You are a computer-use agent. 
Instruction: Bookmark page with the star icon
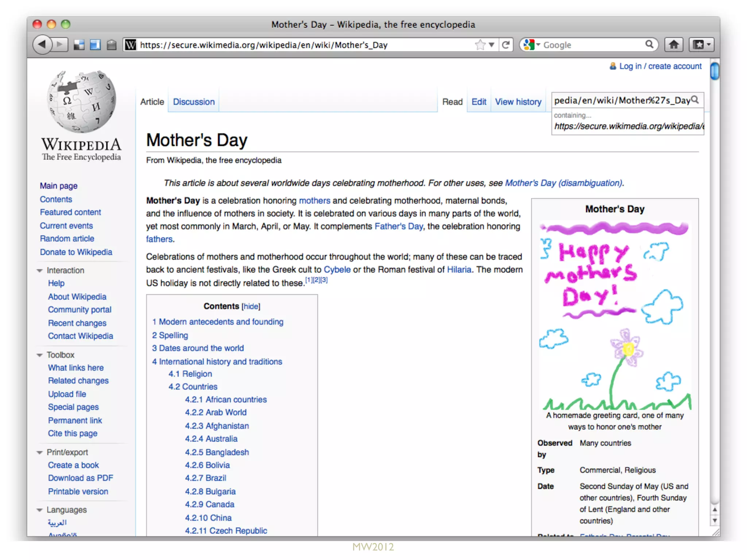coord(480,45)
